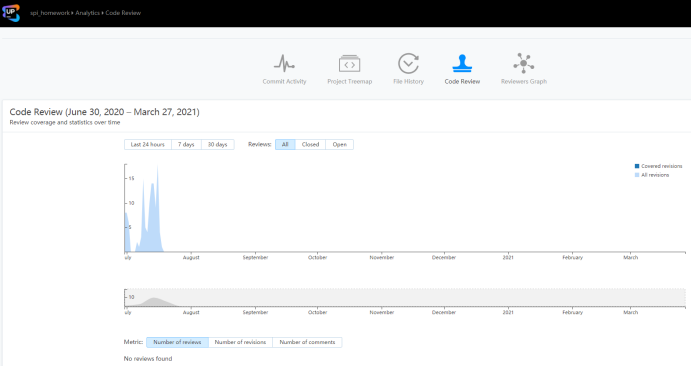Image resolution: width=692 pixels, height=366 pixels.
Task: Select the Code Review stamp icon
Action: (462, 63)
